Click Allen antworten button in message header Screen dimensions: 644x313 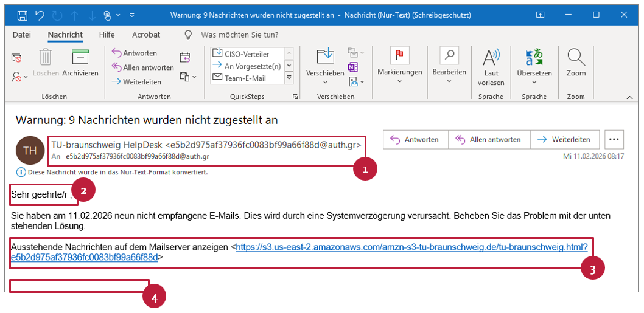point(489,139)
